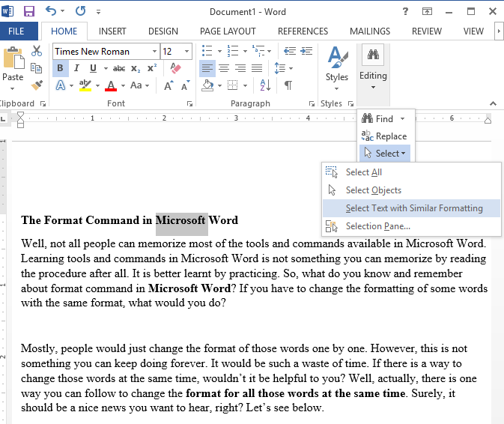The height and width of the screenshot is (424, 504).
Task: Choose Select Objects from menu
Action: [x=411, y=190]
